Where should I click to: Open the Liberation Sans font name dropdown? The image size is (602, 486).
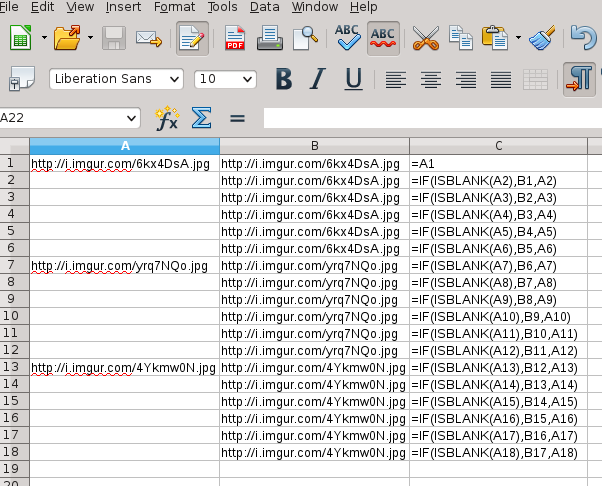click(x=175, y=79)
